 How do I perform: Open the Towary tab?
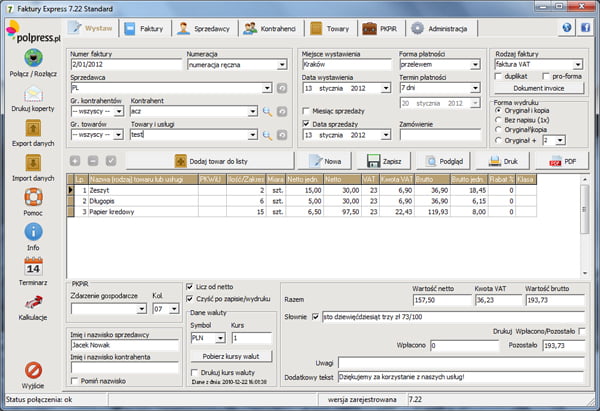330,30
